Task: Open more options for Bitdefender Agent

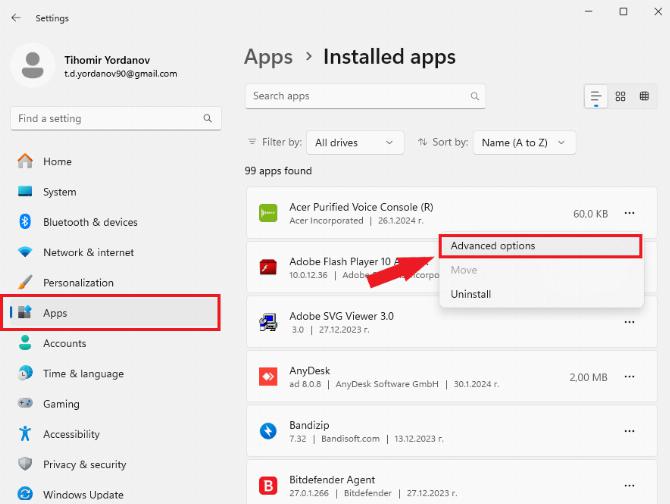Action: pyautogui.click(x=629, y=486)
